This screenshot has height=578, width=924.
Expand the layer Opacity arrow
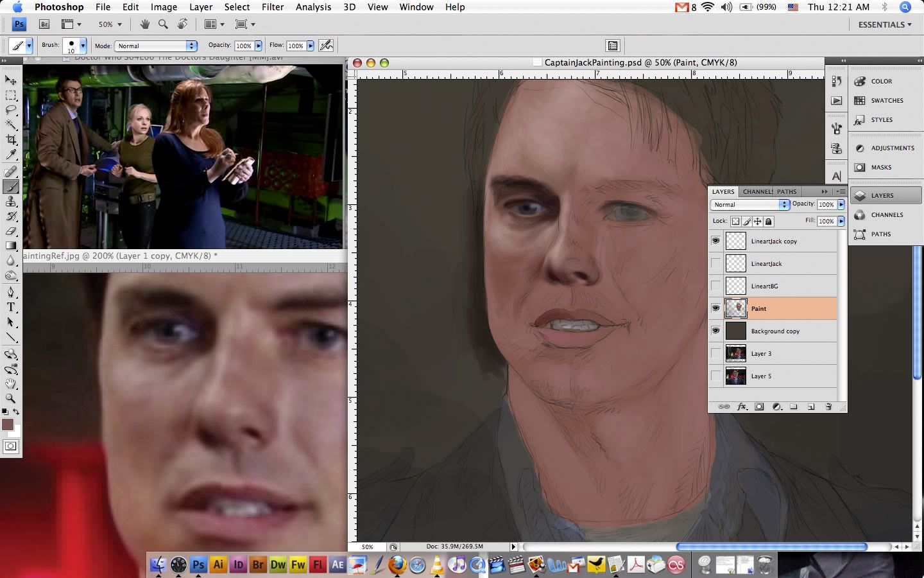point(841,204)
